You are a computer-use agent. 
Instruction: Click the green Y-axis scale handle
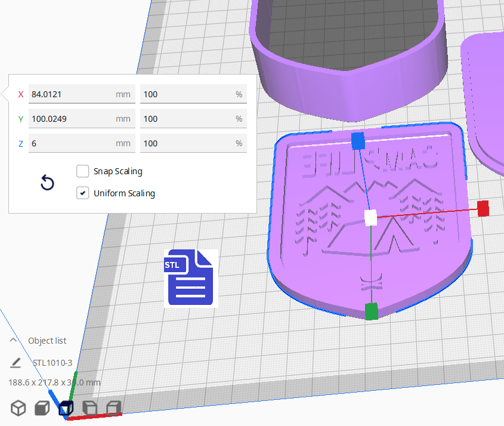click(371, 311)
